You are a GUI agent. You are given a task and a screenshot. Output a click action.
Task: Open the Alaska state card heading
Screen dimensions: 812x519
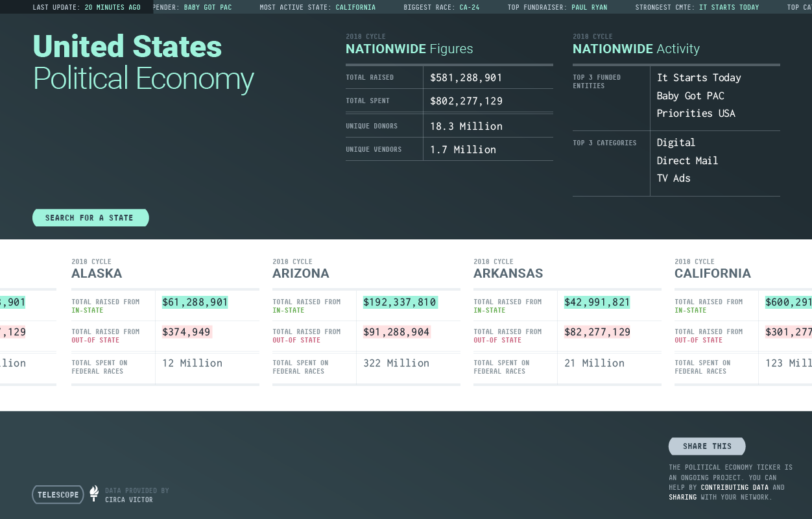click(x=97, y=273)
